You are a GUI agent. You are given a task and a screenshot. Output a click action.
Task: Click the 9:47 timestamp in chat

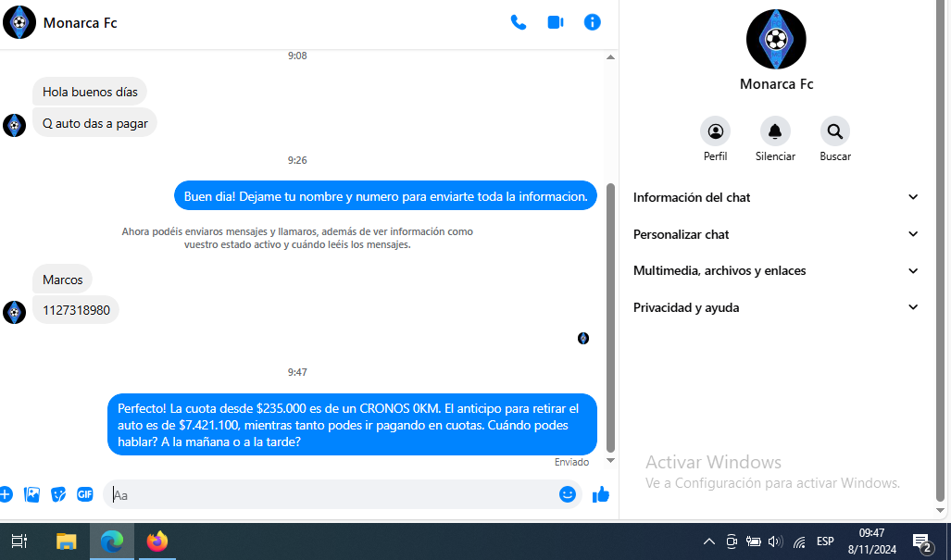pyautogui.click(x=297, y=372)
